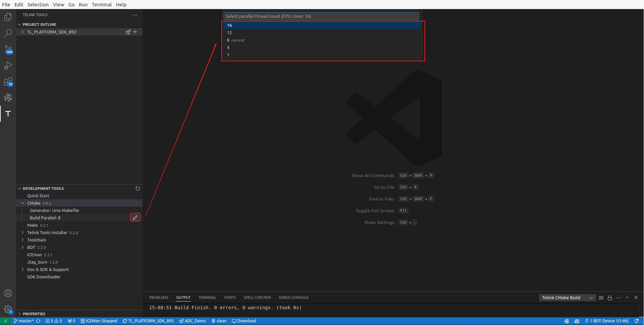This screenshot has height=325, width=644.
Task: Click the bell notifications icon in status bar
Action: coord(636,321)
